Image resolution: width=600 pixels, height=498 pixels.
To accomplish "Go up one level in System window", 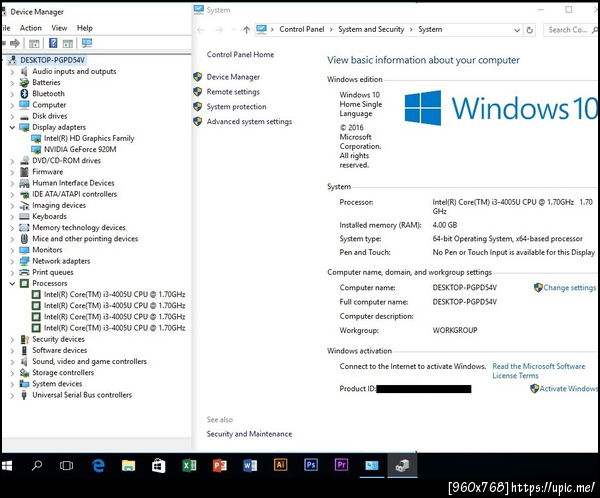I will (246, 29).
